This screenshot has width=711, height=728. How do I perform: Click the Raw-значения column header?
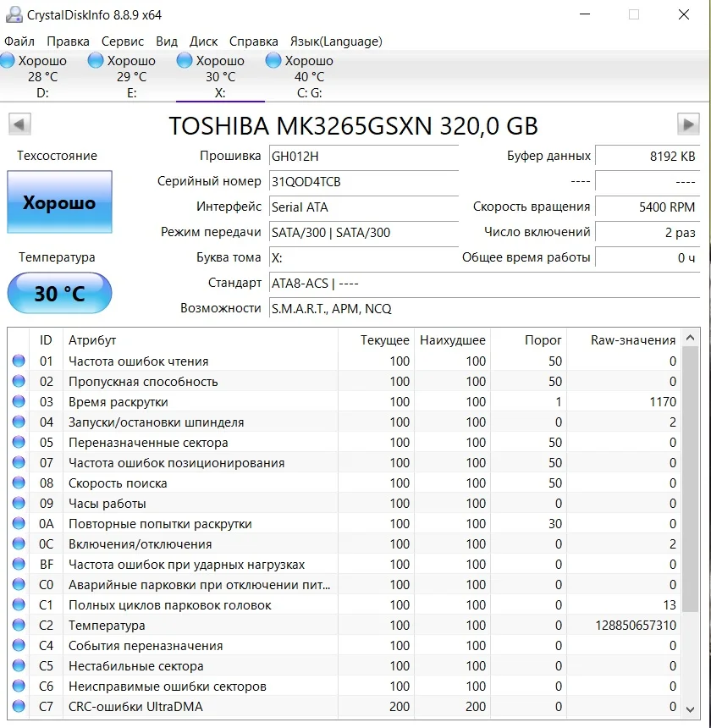click(624, 340)
